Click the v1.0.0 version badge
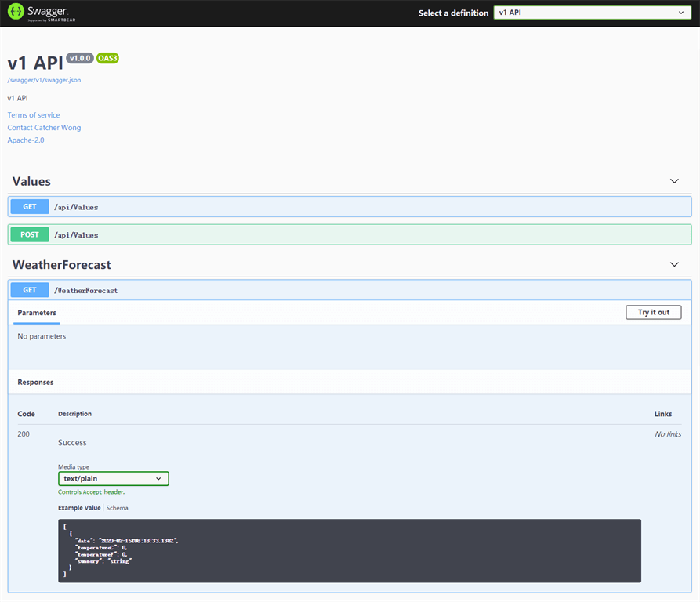The image size is (700, 602). (80, 58)
